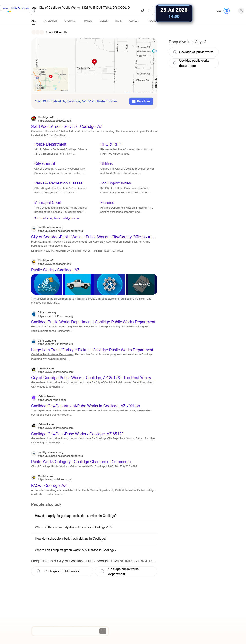The image size is (246, 644).
Task: Open Coolidge City-Department-Pubc Works Yahoo result
Action: [x=85, y=406]
